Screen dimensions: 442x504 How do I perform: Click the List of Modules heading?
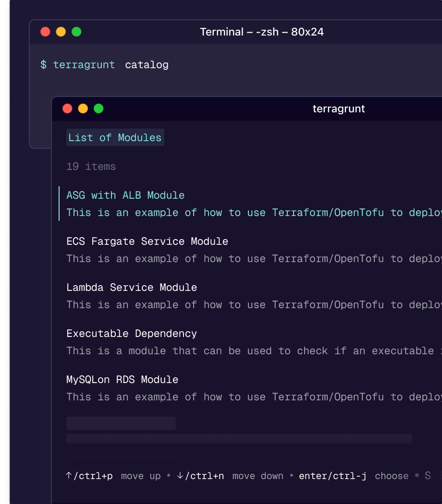[115, 138]
